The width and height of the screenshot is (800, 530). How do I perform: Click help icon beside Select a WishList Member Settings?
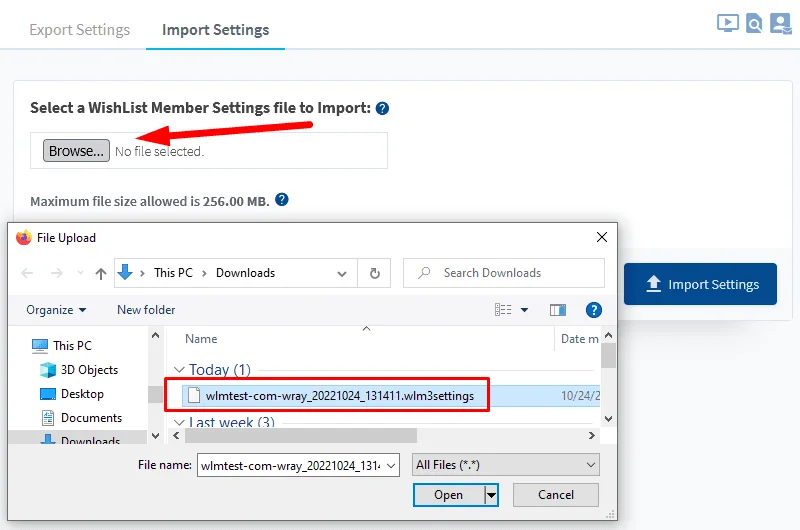click(382, 108)
